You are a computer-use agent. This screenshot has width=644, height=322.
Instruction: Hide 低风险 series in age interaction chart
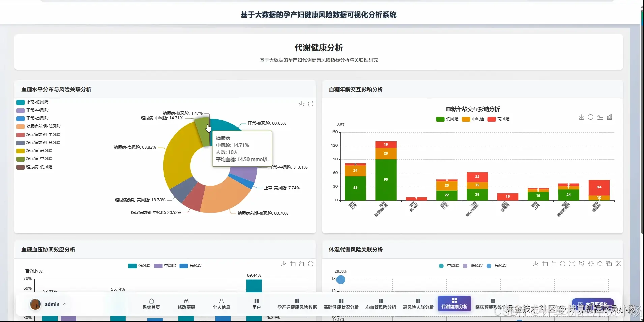tap(447, 119)
